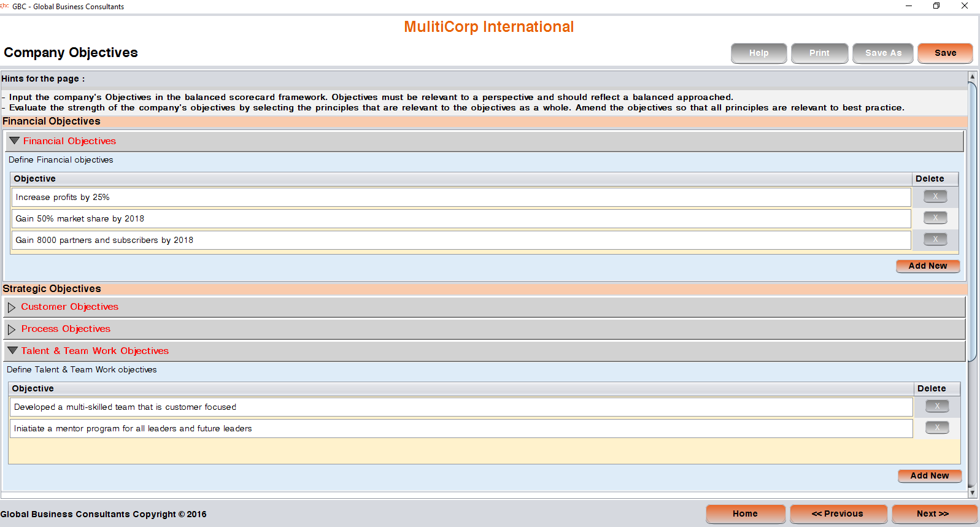Advance to the Next page
The image size is (980, 527).
[933, 514]
